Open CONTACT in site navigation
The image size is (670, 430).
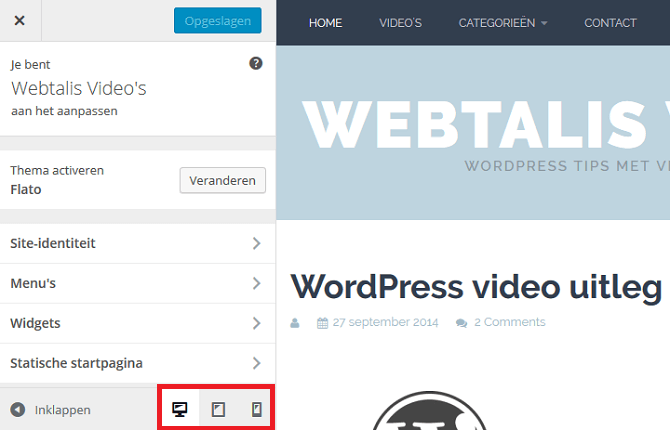[x=610, y=23]
